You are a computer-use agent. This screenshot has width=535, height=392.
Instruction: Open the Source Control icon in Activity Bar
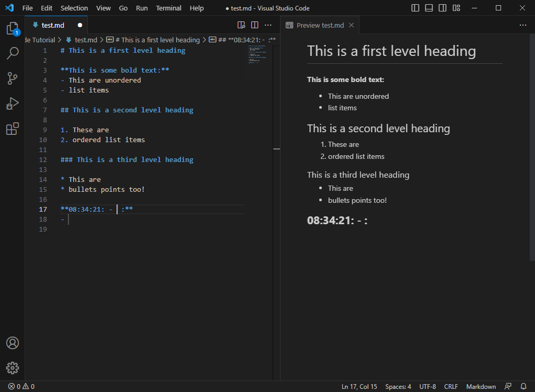click(x=13, y=78)
